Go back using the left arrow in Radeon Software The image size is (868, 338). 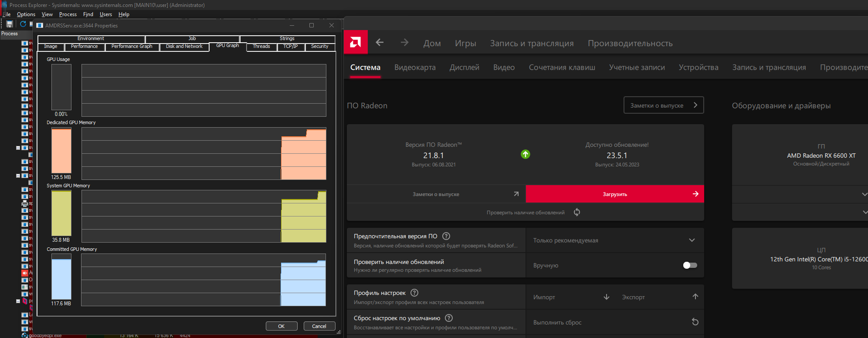(x=380, y=42)
